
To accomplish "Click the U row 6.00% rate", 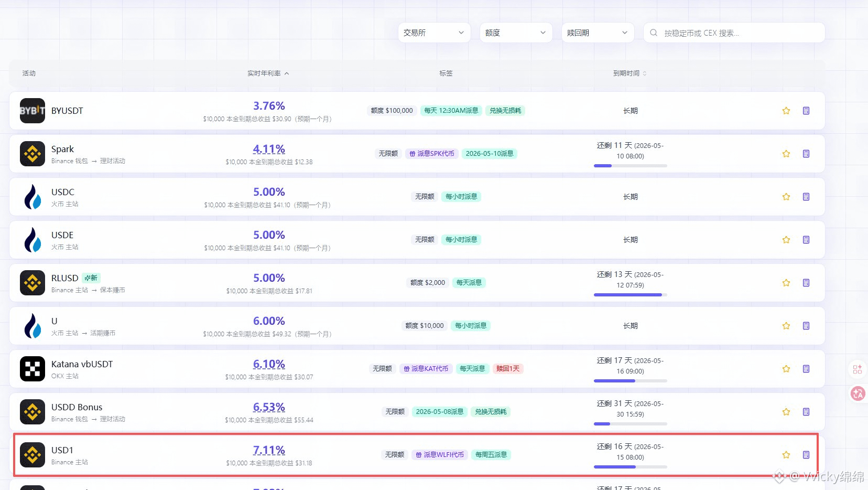I will [269, 321].
